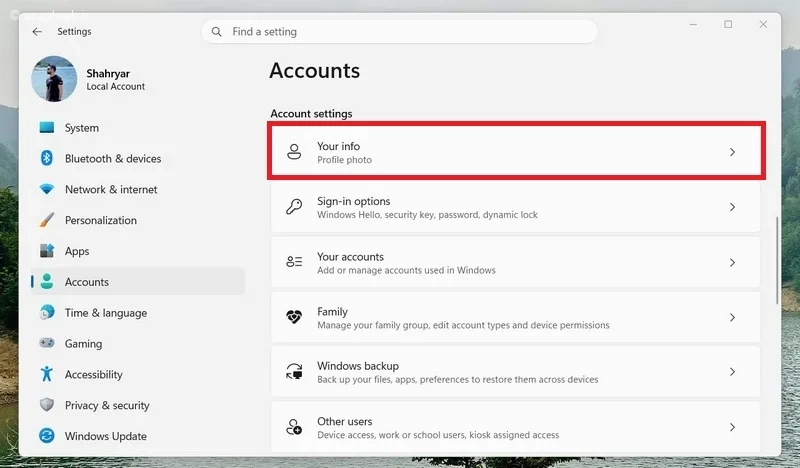Click the Family heart icon

click(x=294, y=317)
